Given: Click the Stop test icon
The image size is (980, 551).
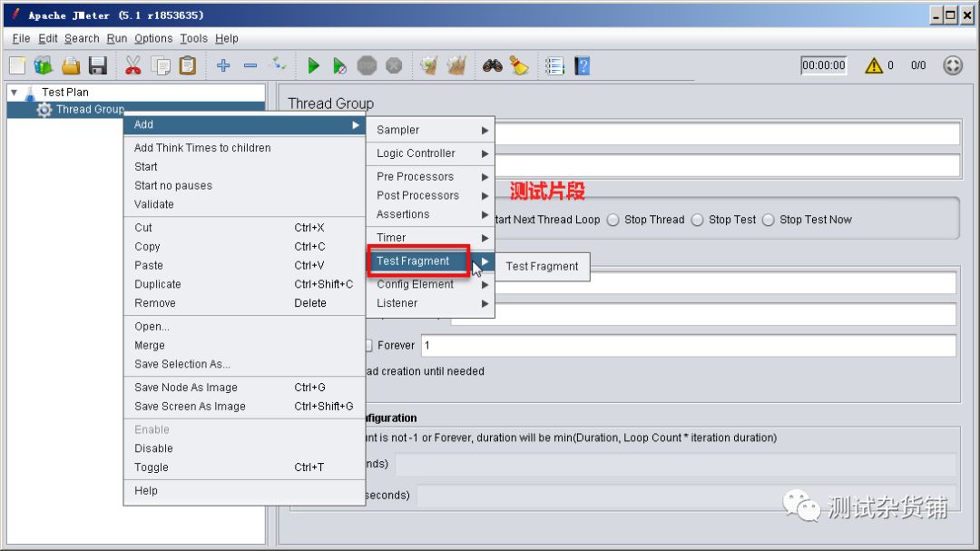Looking at the screenshot, I should pyautogui.click(x=367, y=65).
